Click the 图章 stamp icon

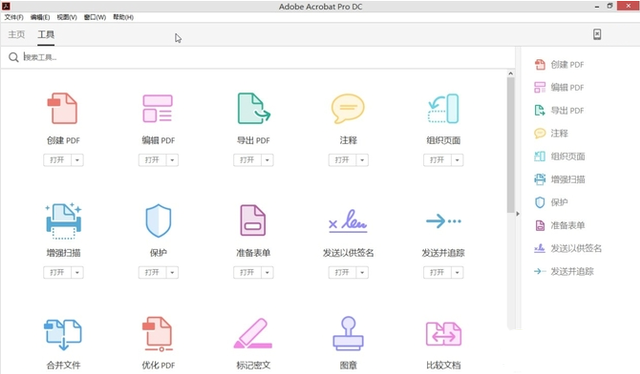(x=348, y=334)
